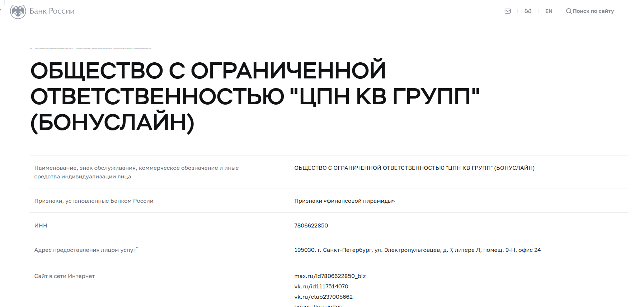Open "Банк России" home text link
Image resolution: width=644 pixels, height=307 pixels.
pyautogui.click(x=52, y=11)
